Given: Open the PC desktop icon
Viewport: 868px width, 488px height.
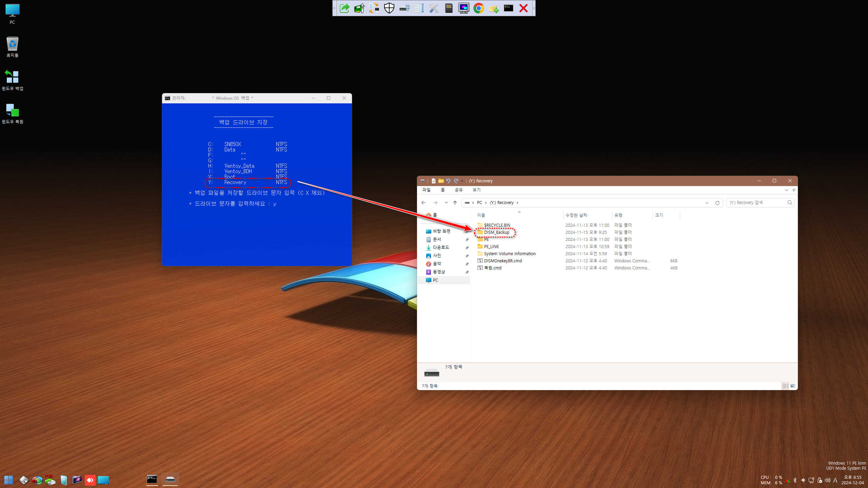Looking at the screenshot, I should tap(13, 14).
